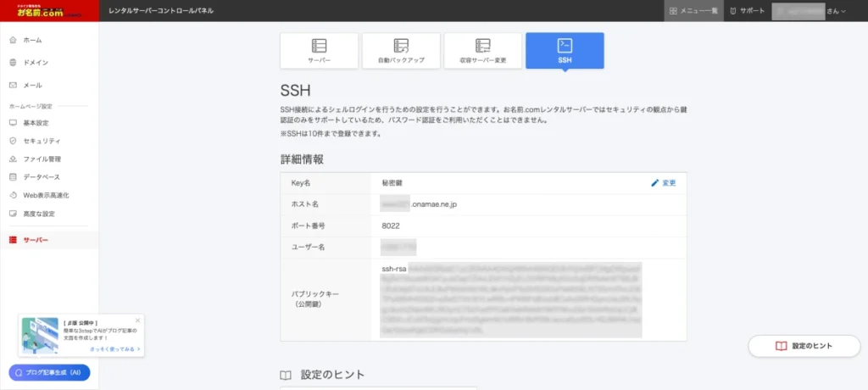This screenshot has width=868, height=390.
Task: Open the サポート link
Action: point(747,11)
